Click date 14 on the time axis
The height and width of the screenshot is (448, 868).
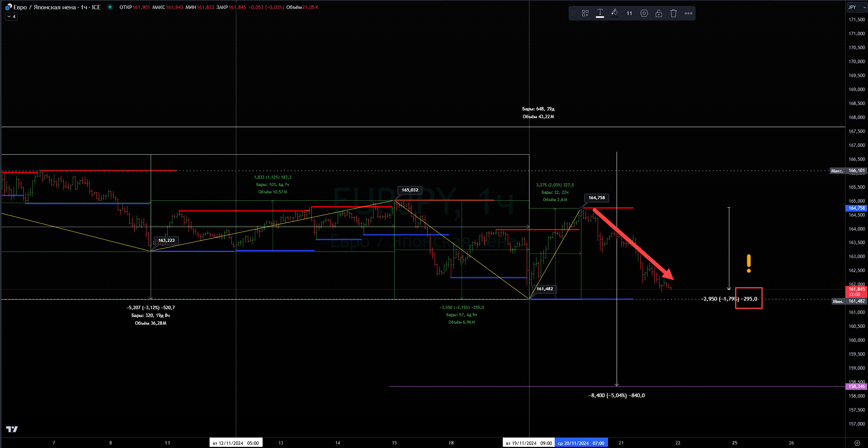click(x=338, y=443)
